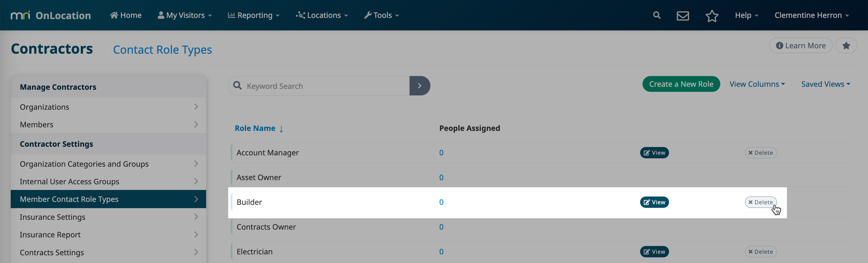The height and width of the screenshot is (263, 868).
Task: Focus the Keyword Search field
Action: pyautogui.click(x=319, y=86)
